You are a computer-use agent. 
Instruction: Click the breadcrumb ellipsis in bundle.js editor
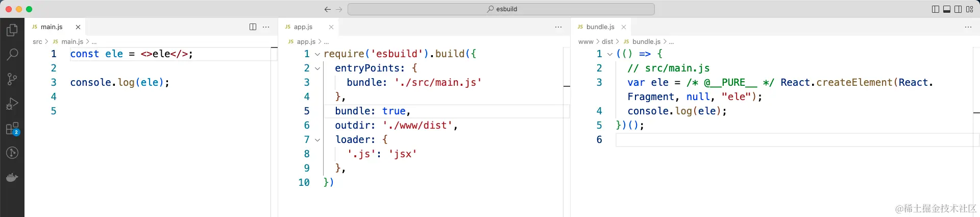tap(672, 42)
